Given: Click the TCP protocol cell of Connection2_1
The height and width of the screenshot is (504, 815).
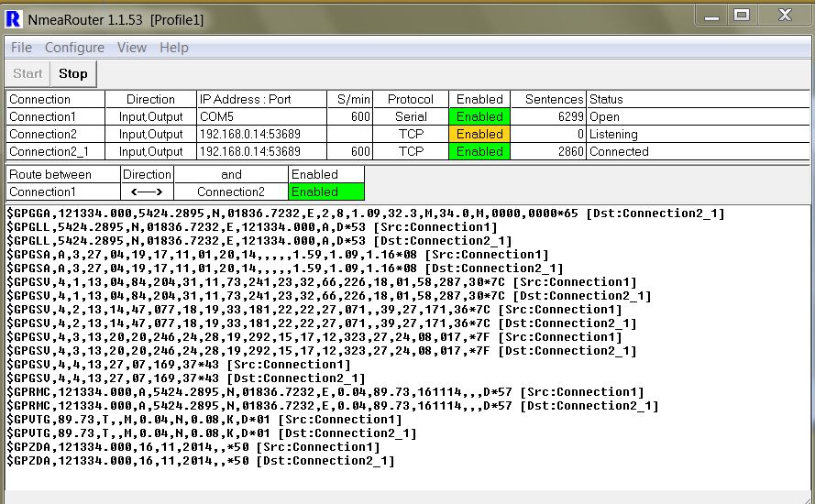Looking at the screenshot, I should [411, 151].
